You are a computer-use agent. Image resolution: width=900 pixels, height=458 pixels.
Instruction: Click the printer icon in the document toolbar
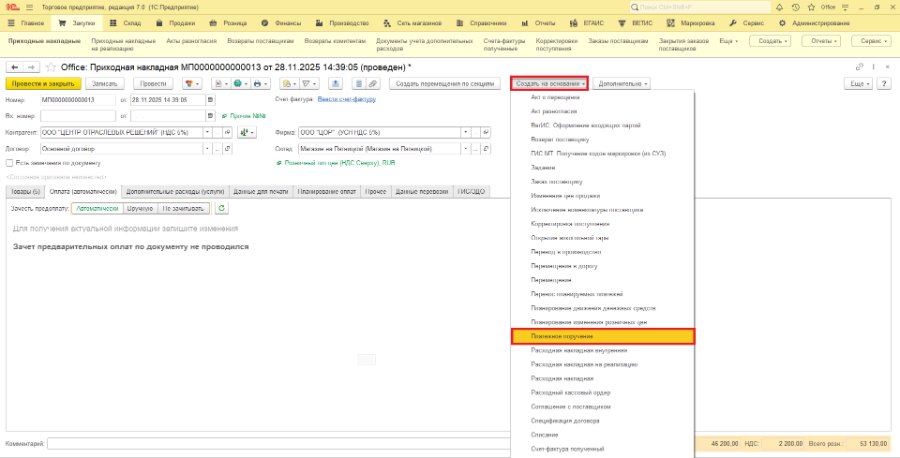coord(258,84)
